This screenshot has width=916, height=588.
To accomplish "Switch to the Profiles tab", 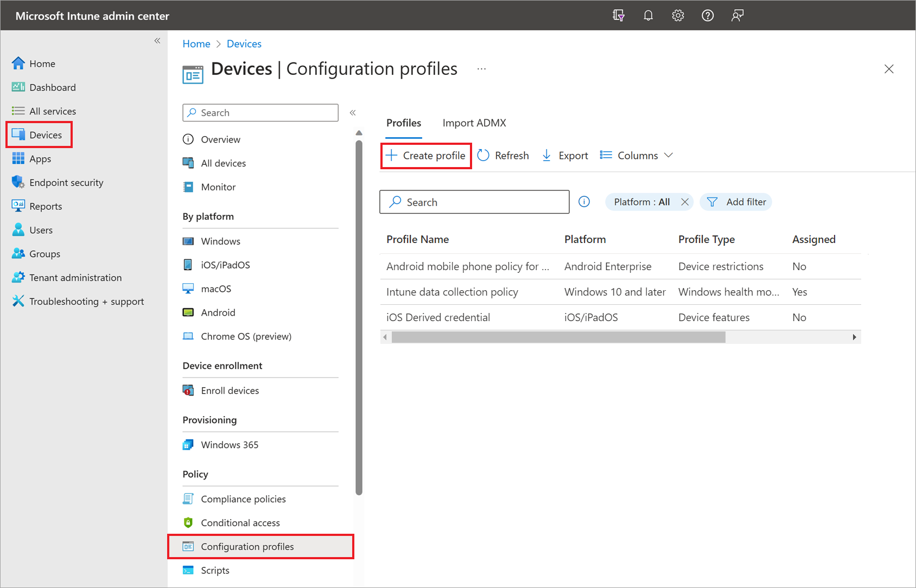I will coord(404,123).
